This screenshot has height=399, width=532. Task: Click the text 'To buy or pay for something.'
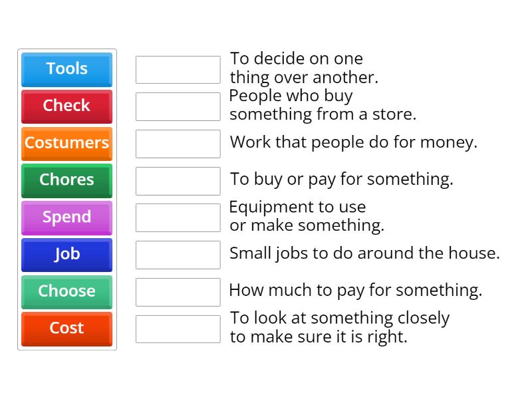[342, 180]
